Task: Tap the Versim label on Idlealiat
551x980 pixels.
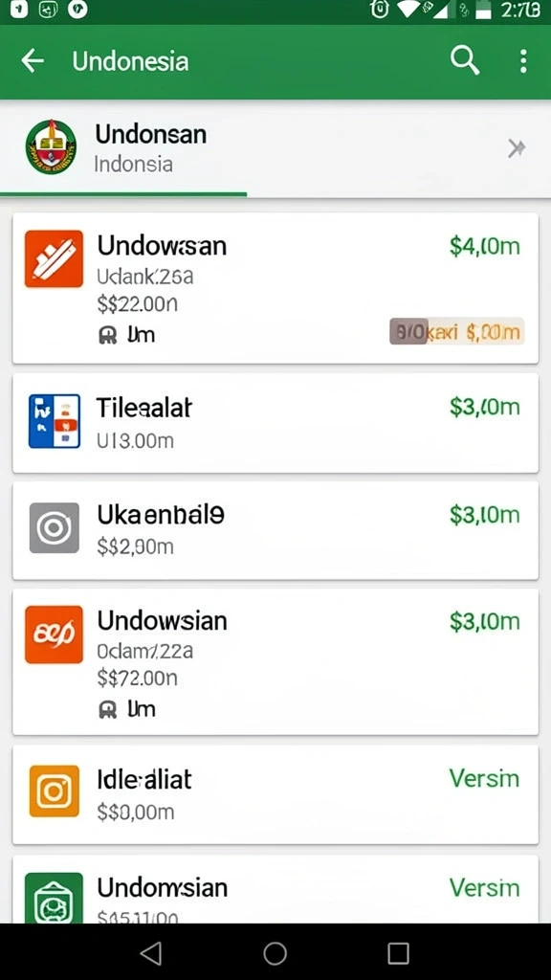Action: click(484, 779)
